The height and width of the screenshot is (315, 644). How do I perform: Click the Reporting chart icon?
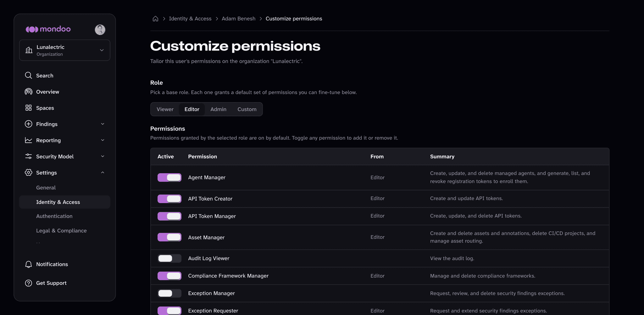pos(29,140)
